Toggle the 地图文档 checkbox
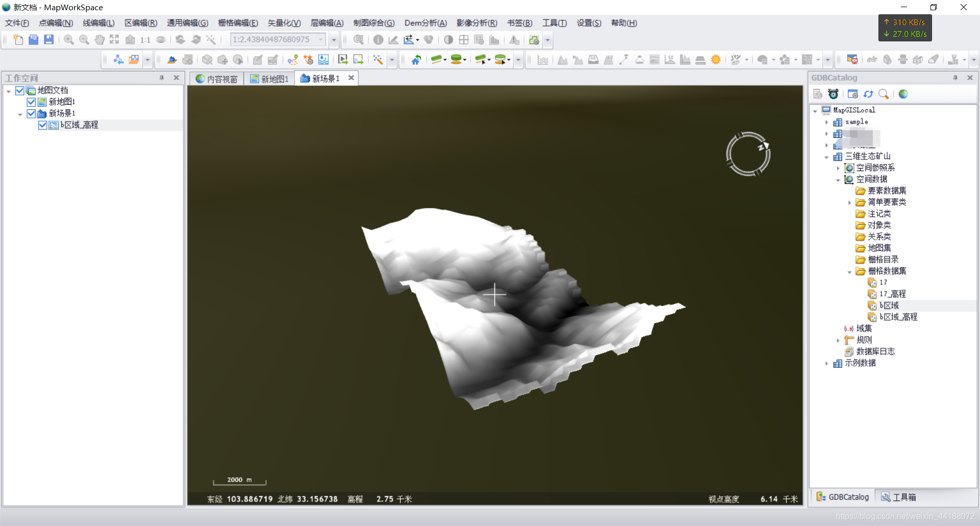Viewport: 980px width, 526px height. coord(20,90)
